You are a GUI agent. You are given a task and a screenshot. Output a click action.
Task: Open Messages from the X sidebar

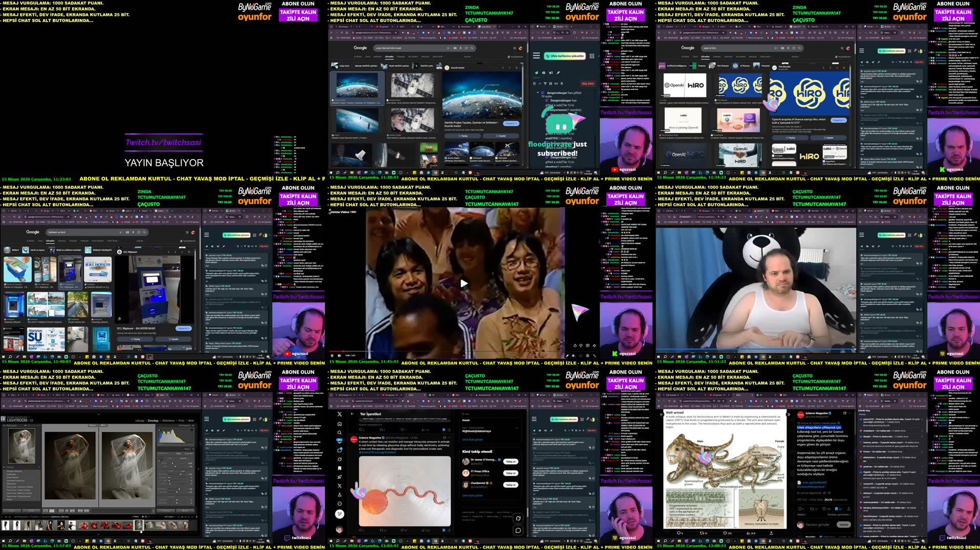click(340, 449)
